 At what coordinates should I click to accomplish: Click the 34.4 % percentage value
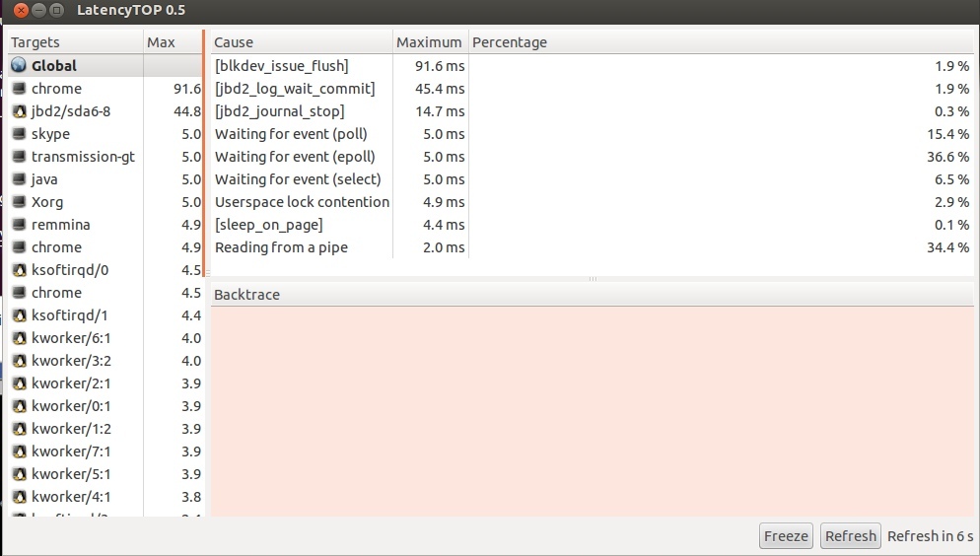947,247
